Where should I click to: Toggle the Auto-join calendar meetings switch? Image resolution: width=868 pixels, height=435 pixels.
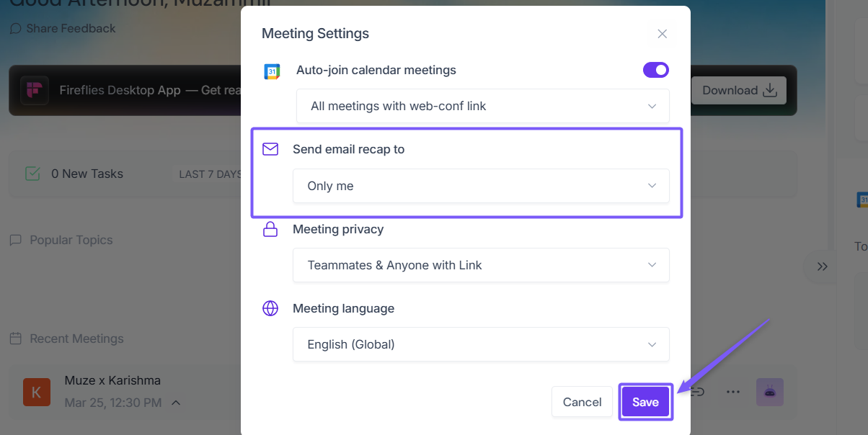tap(655, 70)
